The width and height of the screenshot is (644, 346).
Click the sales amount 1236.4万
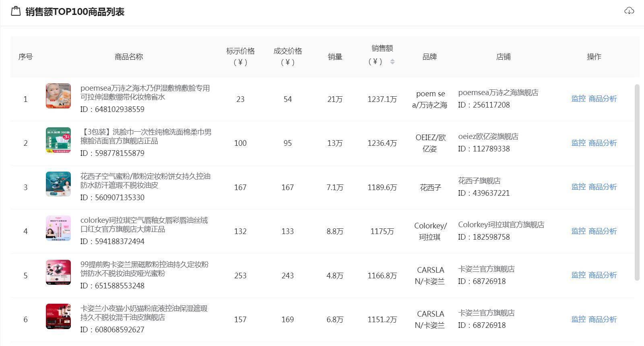382,143
